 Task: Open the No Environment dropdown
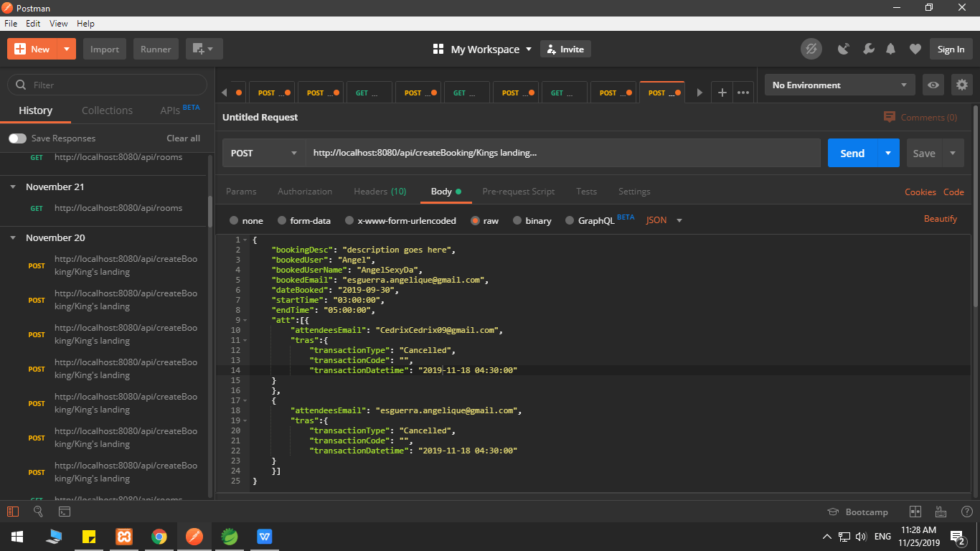click(x=839, y=85)
